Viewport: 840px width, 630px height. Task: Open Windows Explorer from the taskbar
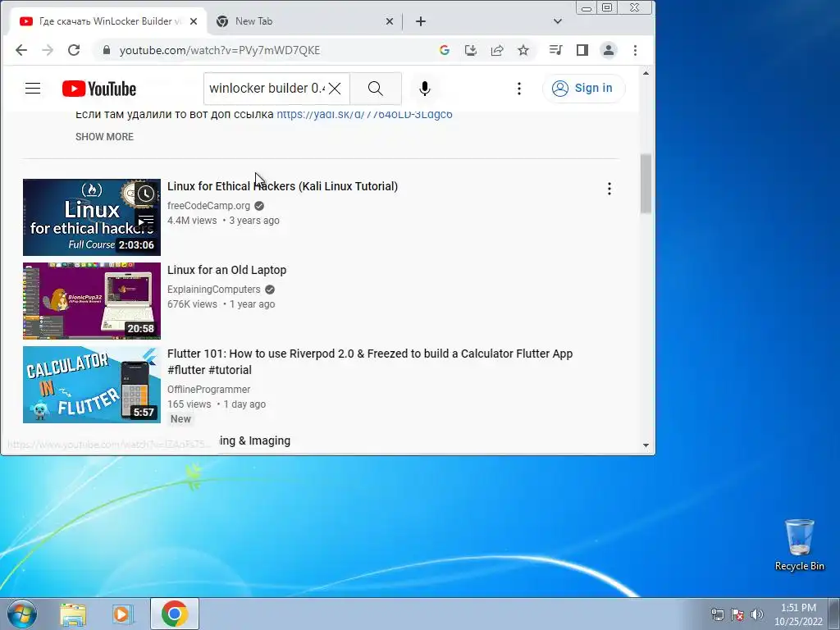coord(73,614)
